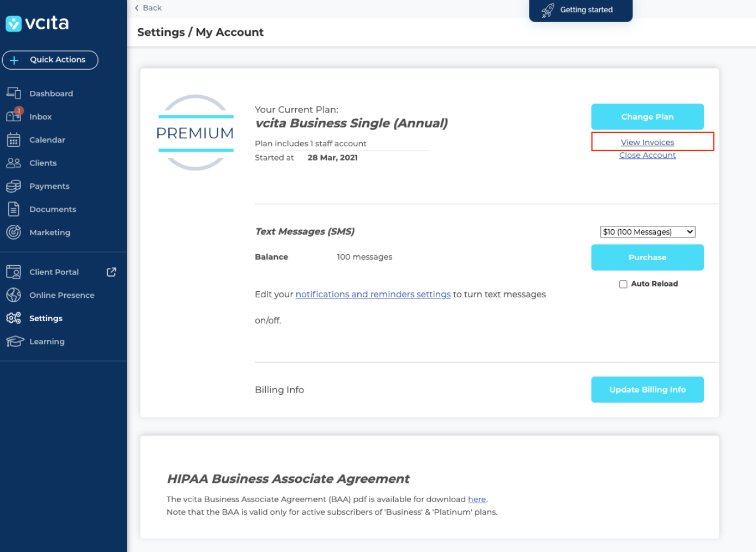The height and width of the screenshot is (552, 756).
Task: Open Marketing menu item
Action: tap(50, 233)
